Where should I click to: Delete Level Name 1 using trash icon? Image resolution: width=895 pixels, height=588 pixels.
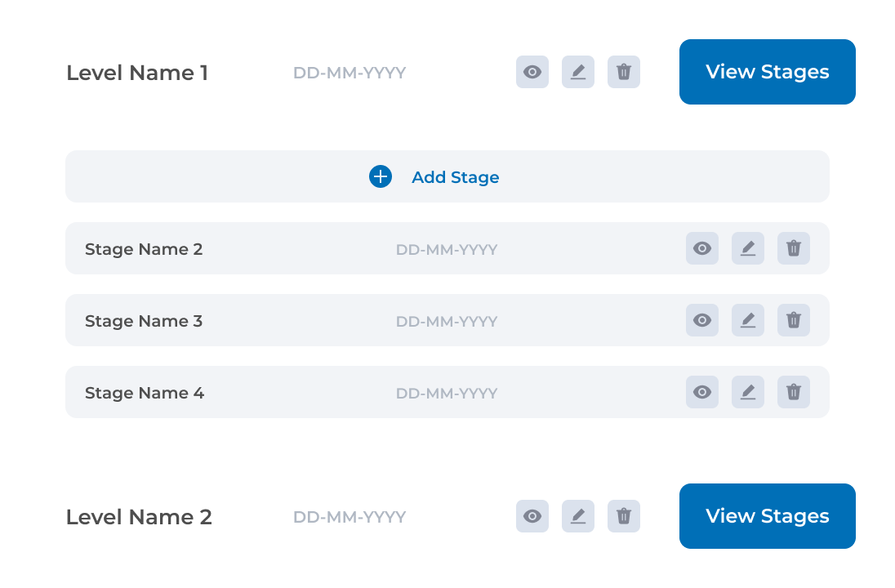(x=623, y=72)
